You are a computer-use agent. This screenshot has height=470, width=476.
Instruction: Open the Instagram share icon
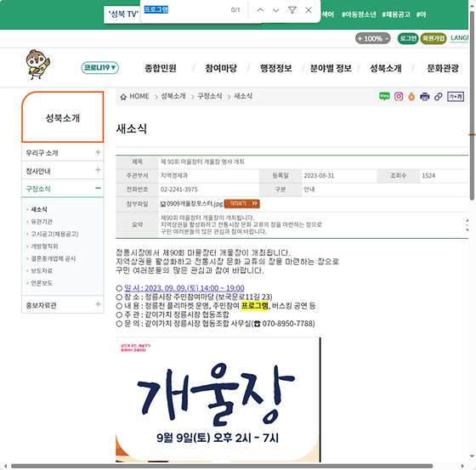click(x=399, y=97)
